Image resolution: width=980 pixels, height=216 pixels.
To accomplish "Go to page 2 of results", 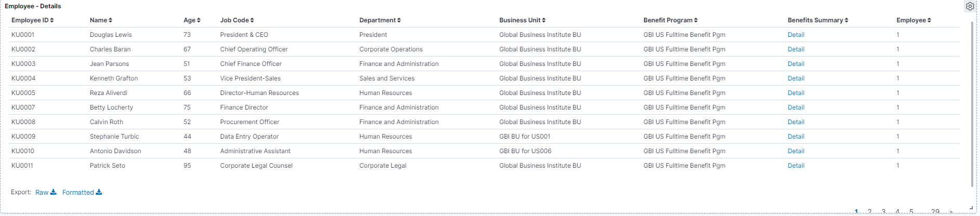I will (870, 212).
